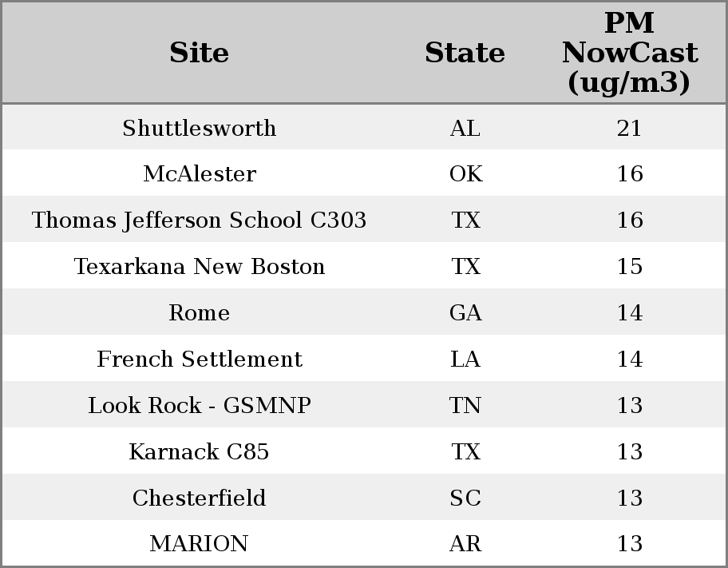
Task: Click the value 15 in Texarkana row
Action: 630,266
